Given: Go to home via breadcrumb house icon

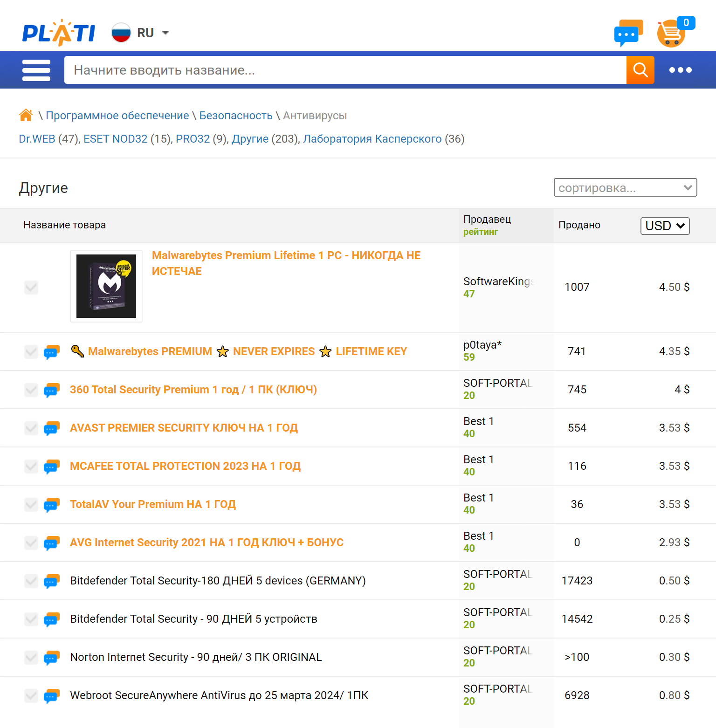Looking at the screenshot, I should pos(26,115).
